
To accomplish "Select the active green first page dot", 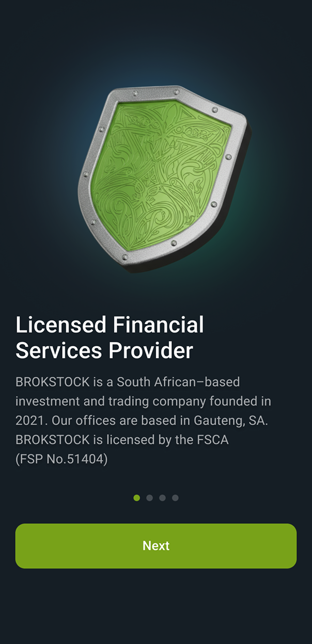I will coord(136,498).
